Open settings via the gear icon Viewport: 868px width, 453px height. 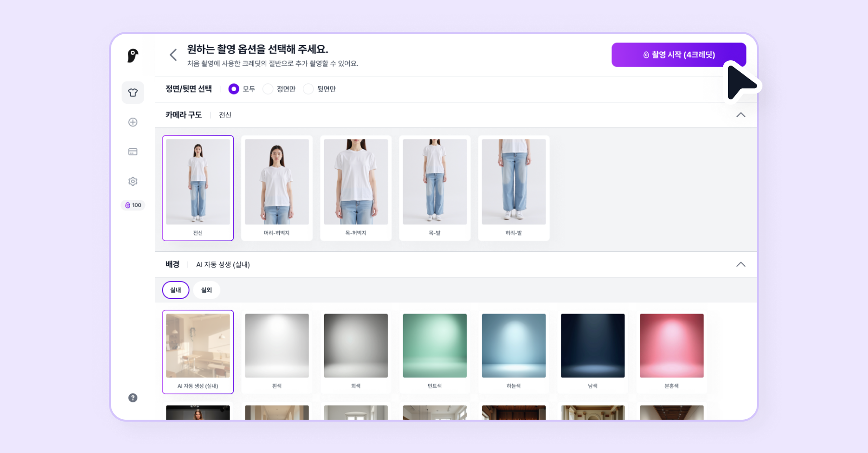[133, 181]
